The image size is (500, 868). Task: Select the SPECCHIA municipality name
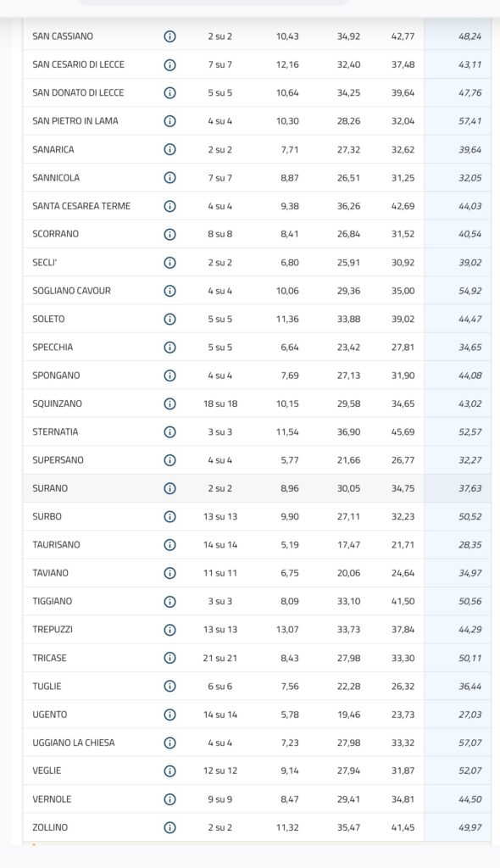pyautogui.click(x=53, y=347)
